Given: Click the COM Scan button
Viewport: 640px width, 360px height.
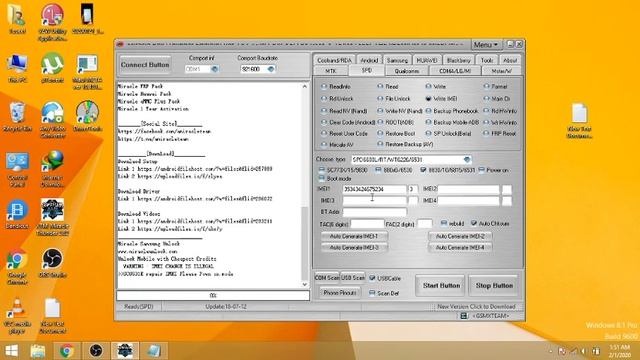Looking at the screenshot, I should (x=327, y=278).
